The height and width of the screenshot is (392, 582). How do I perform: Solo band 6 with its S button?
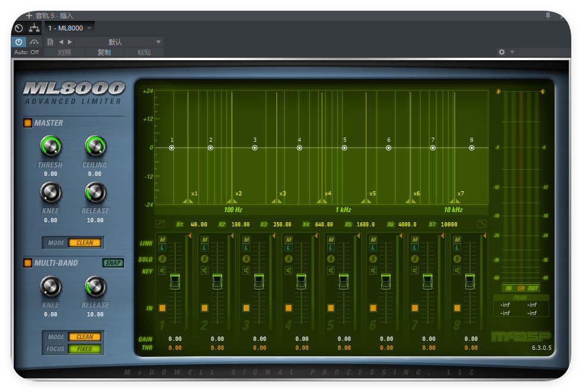[x=374, y=259]
